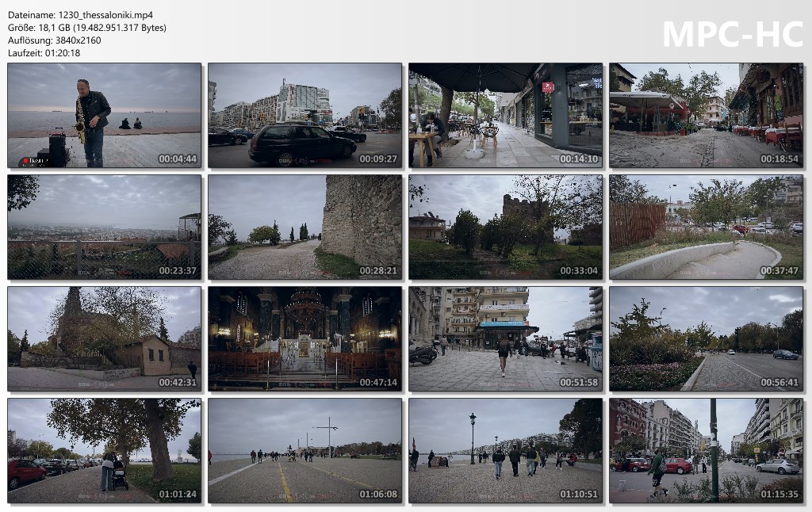Open the pedestrian plaza thumbnail at 00:51:58
Viewport: 812px width, 512px height.
(x=505, y=339)
